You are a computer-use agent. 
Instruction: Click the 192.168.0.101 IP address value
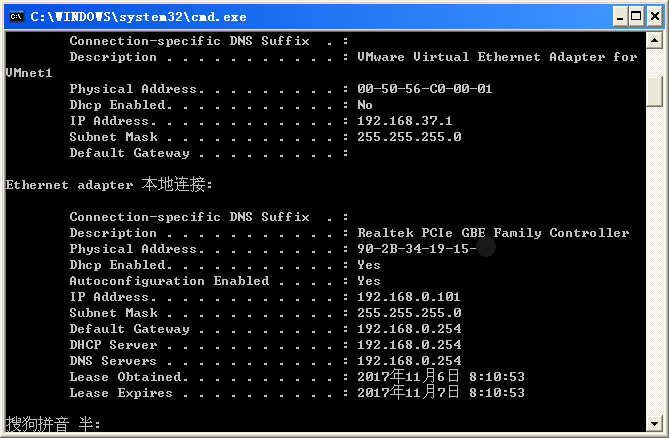click(x=409, y=296)
